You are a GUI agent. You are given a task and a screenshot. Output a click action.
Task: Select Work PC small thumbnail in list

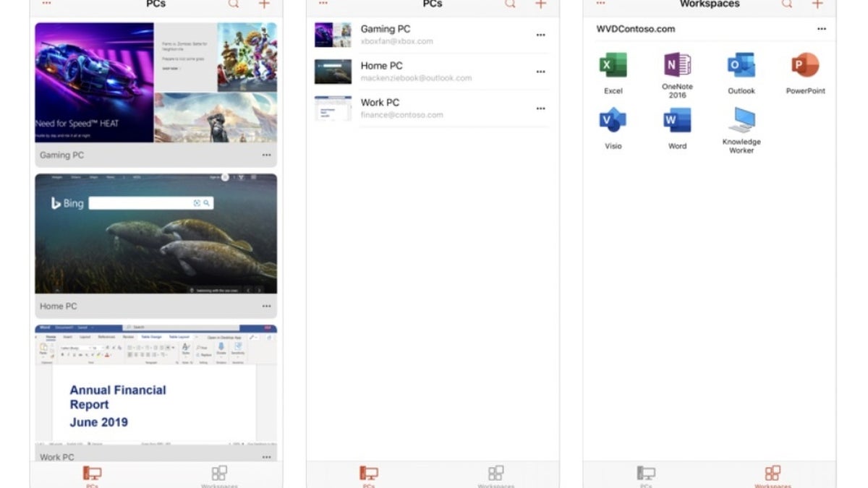pos(333,108)
